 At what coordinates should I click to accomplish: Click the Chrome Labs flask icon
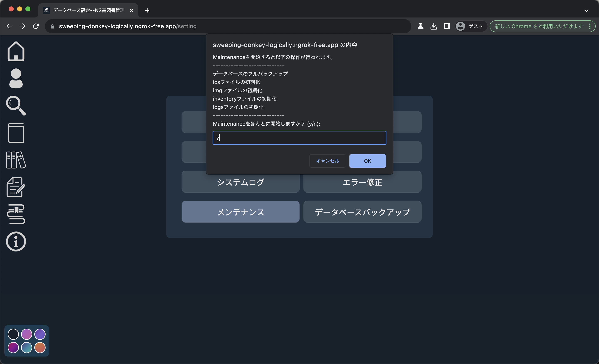421,26
